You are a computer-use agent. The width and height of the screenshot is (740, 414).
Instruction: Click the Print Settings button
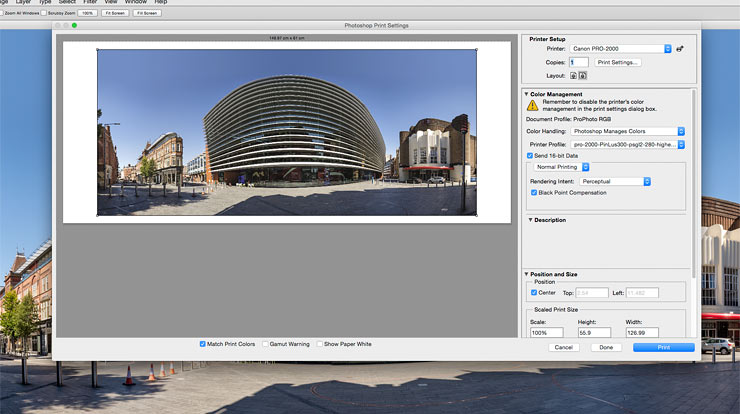(617, 62)
